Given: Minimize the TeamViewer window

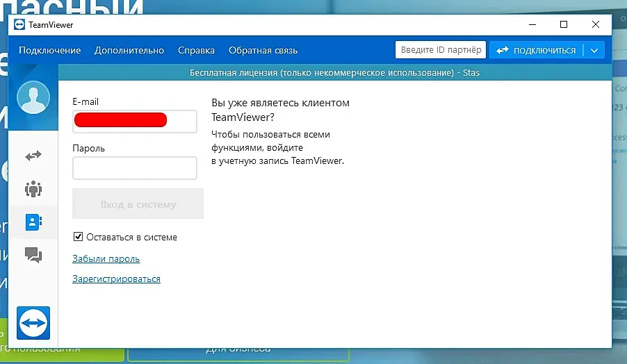Looking at the screenshot, I should click(x=532, y=25).
